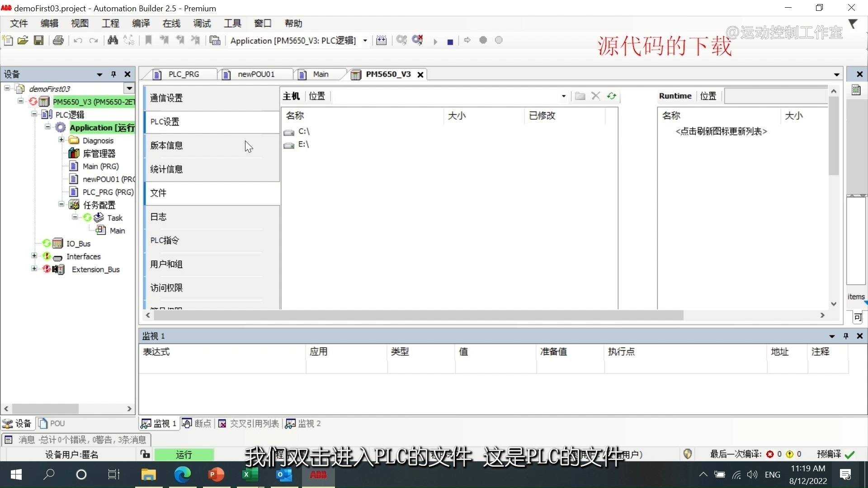Open the Find dialog via binoculars icon

[x=113, y=40]
